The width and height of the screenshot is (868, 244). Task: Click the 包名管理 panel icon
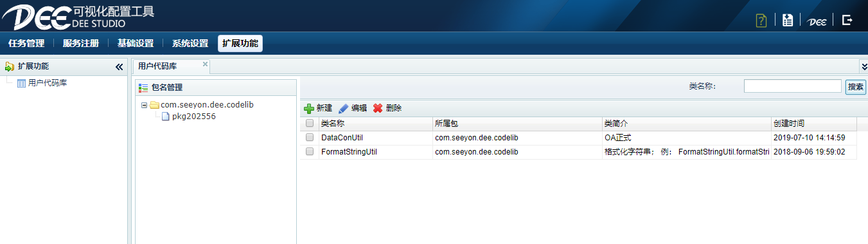coord(143,88)
